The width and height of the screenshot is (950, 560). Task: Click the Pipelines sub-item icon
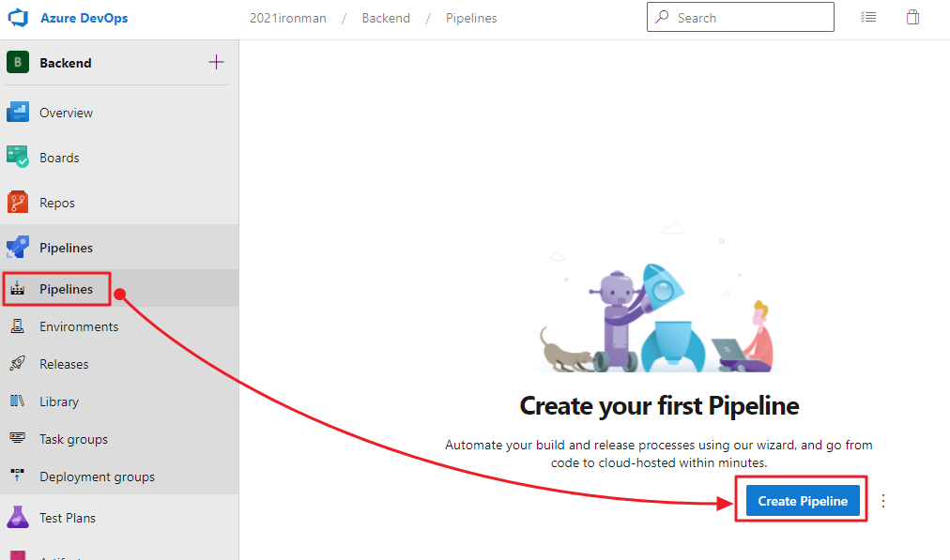click(x=18, y=289)
